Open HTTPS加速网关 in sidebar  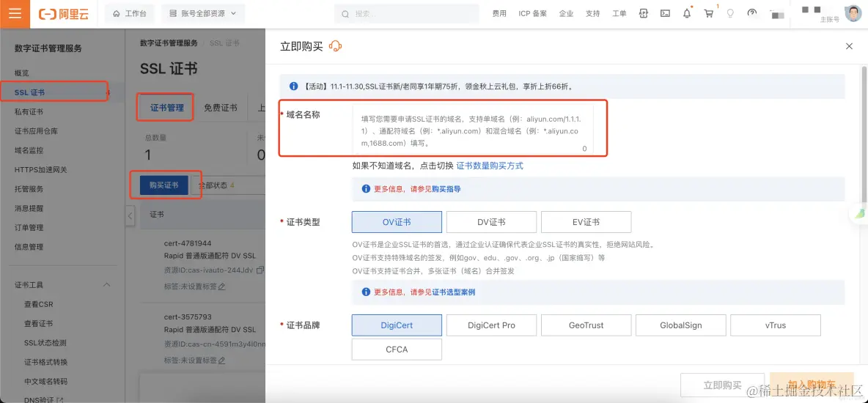[41, 170]
